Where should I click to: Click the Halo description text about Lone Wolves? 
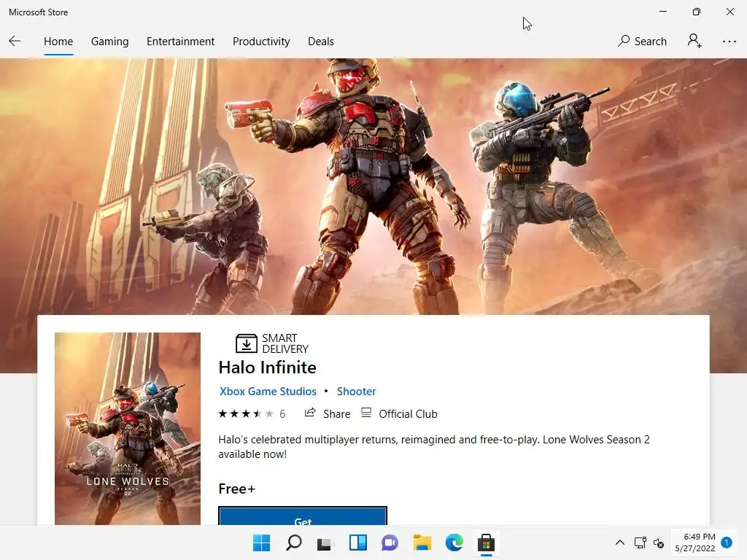tap(433, 447)
